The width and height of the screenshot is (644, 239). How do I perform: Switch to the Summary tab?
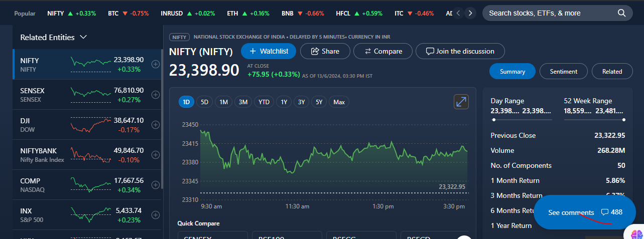(512, 71)
